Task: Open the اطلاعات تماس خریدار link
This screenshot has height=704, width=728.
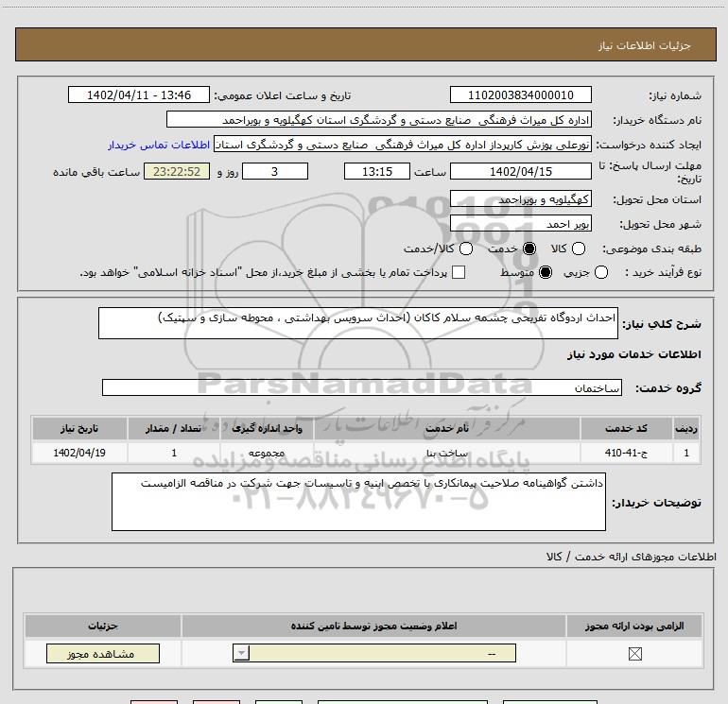Action: (x=159, y=145)
